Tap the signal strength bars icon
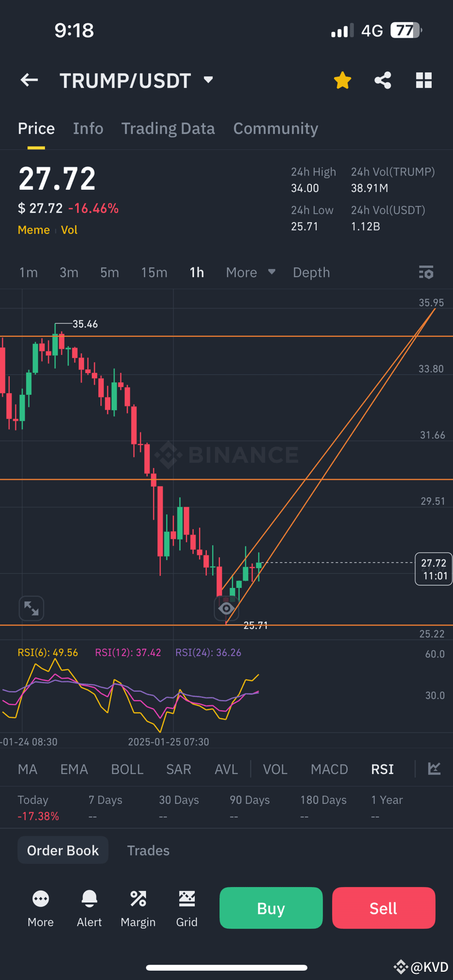This screenshot has width=453, height=980. (342, 31)
